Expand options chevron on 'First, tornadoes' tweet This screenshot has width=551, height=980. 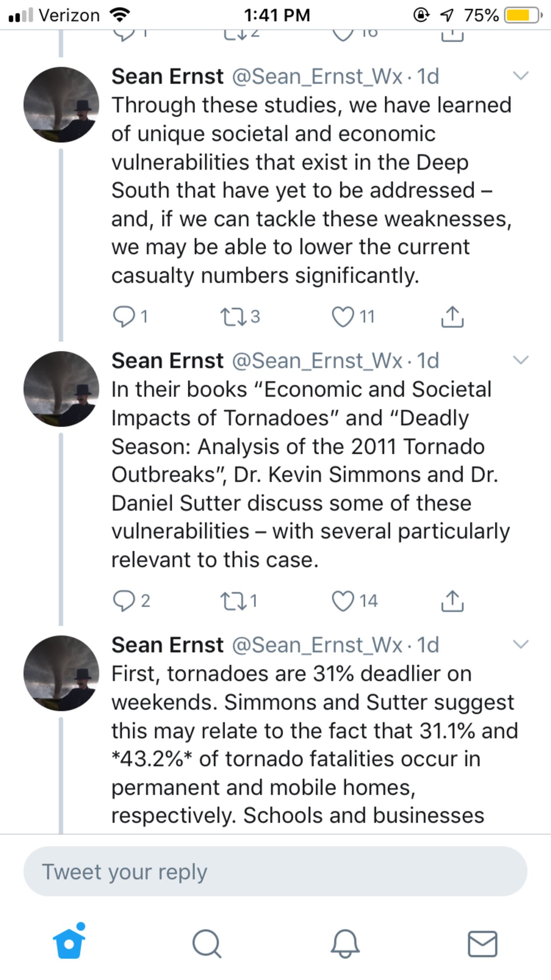coord(520,644)
